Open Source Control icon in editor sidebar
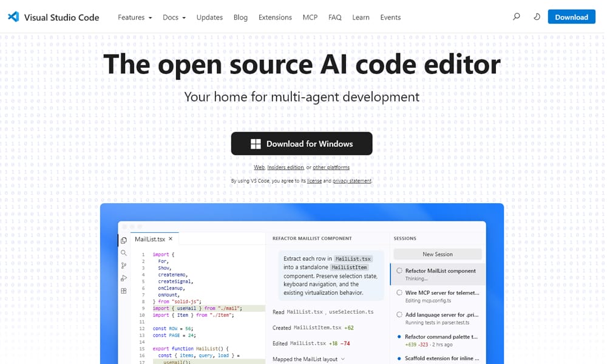The height and width of the screenshot is (364, 607). (x=124, y=265)
